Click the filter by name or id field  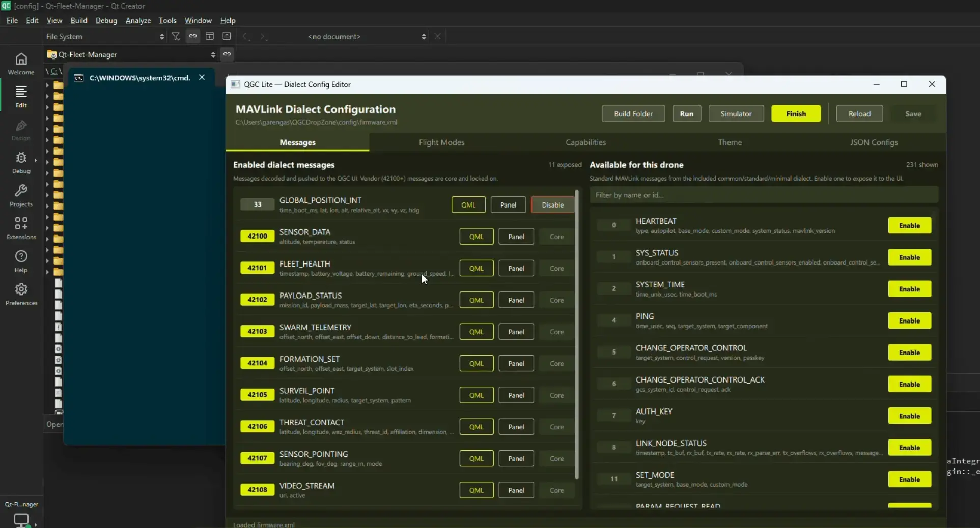[764, 195]
